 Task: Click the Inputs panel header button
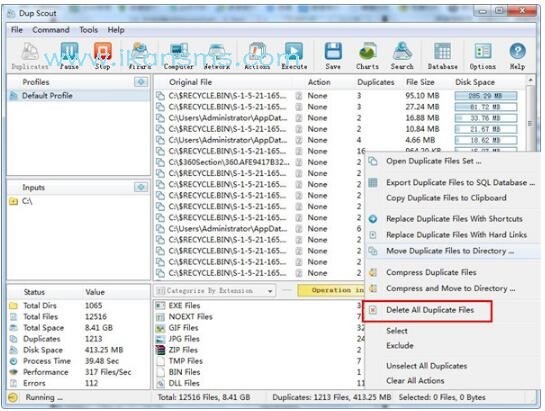coord(141,187)
